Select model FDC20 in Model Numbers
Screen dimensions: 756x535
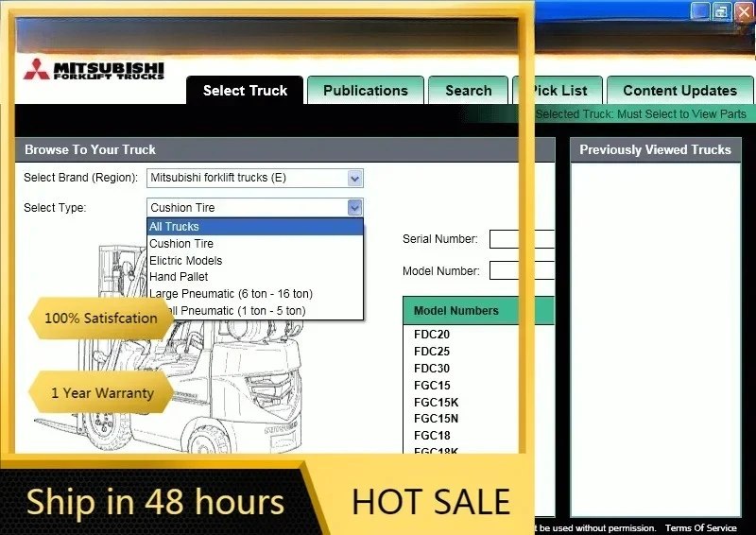coord(432,335)
